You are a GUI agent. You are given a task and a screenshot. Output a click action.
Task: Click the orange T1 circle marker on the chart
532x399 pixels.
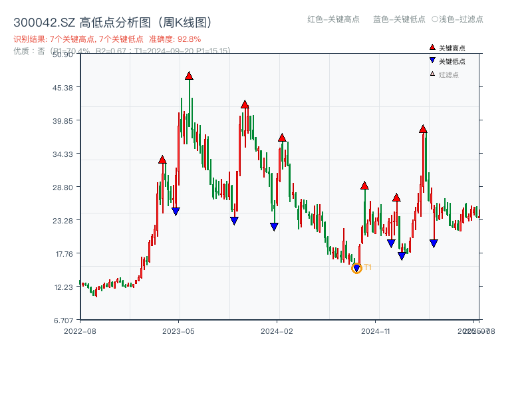[356, 269]
